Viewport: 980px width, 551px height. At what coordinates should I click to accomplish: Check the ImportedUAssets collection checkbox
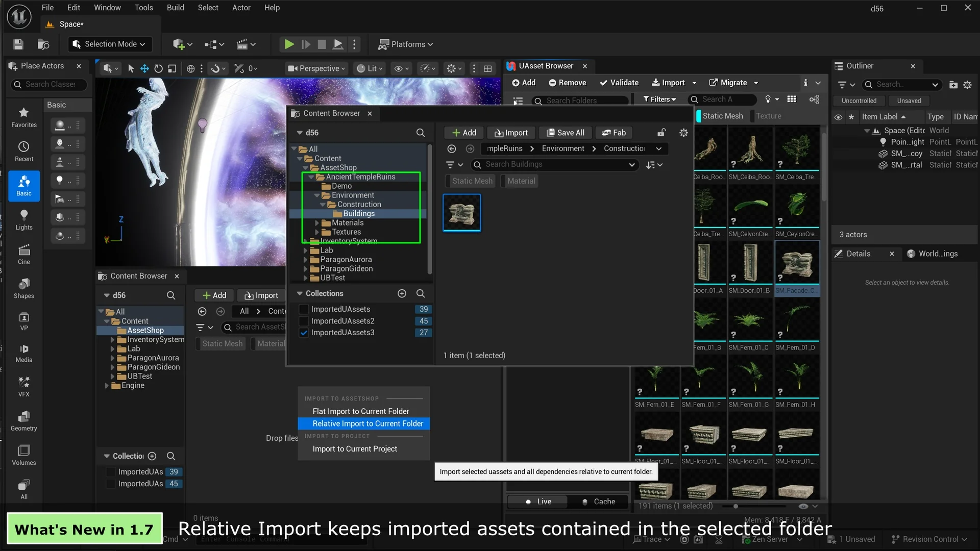pyautogui.click(x=304, y=309)
